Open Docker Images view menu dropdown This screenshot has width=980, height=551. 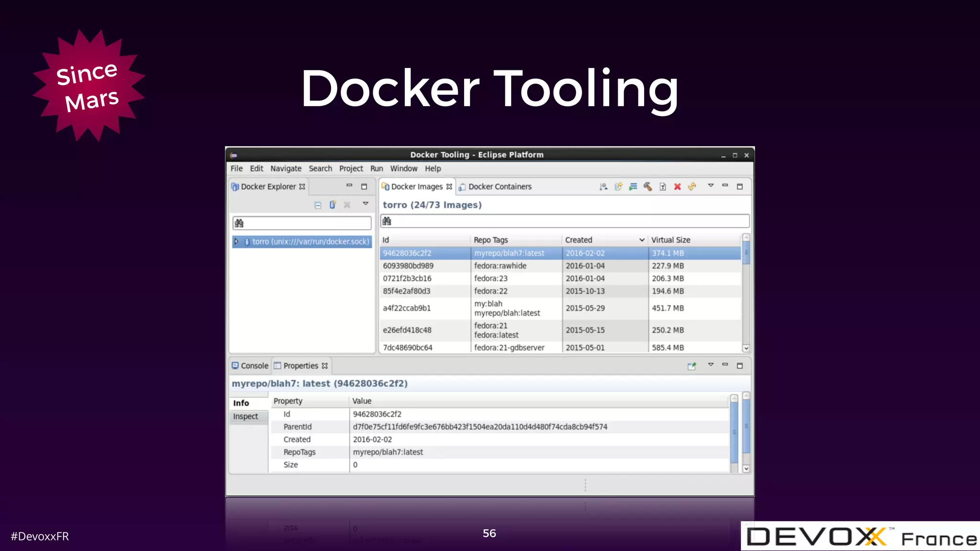(x=711, y=186)
